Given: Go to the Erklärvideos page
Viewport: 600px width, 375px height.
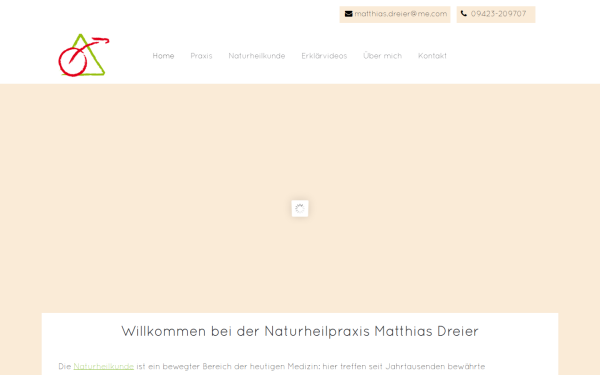Looking at the screenshot, I should click(x=324, y=56).
